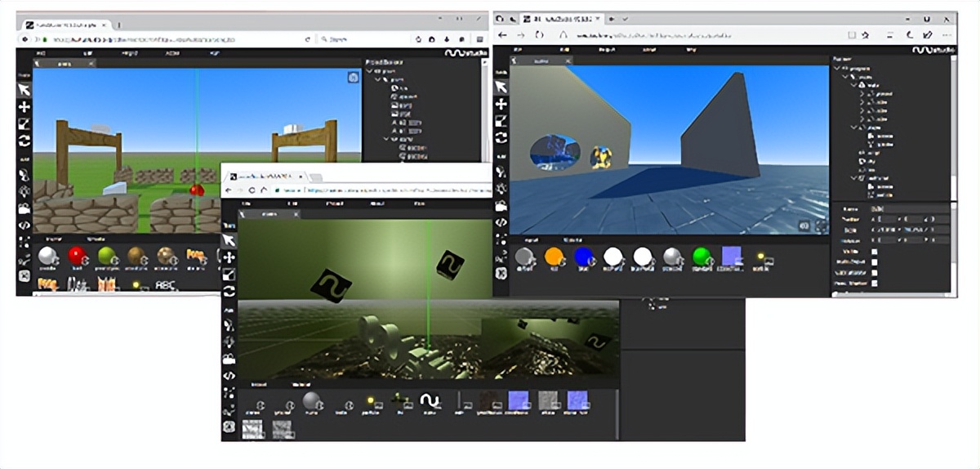Click camera icon at viewport corner of grassy scene

coord(353,77)
